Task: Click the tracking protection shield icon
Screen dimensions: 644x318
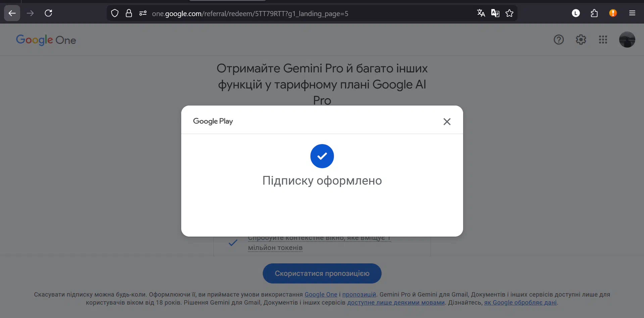Action: coord(115,13)
